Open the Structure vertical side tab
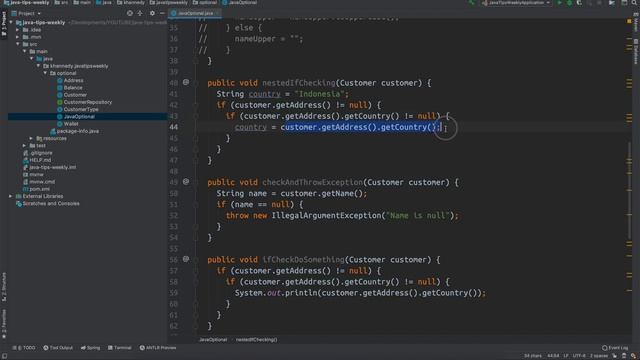 point(4,287)
